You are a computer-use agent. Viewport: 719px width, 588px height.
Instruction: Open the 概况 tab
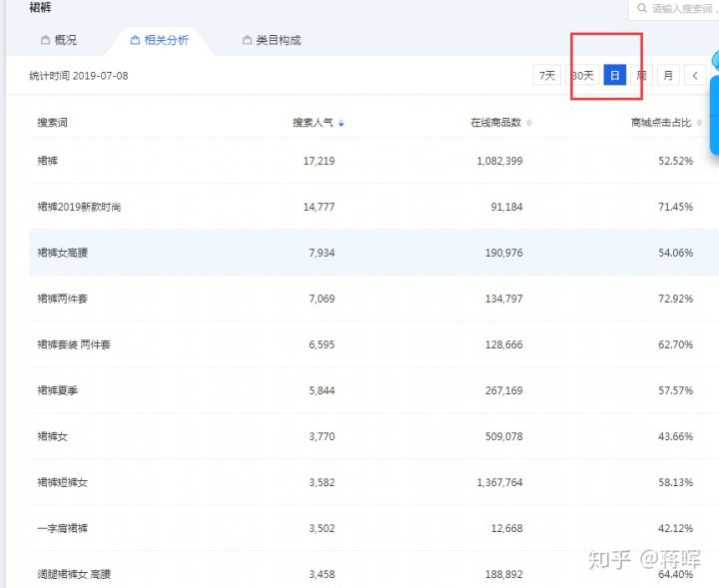pyautogui.click(x=59, y=40)
